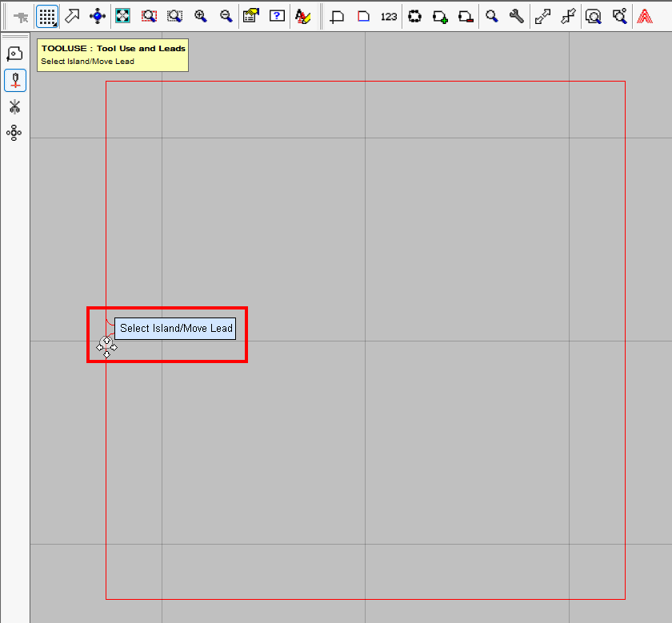Screen dimensions: 672x623
Task: Activate the pan view tool
Action: [98, 16]
